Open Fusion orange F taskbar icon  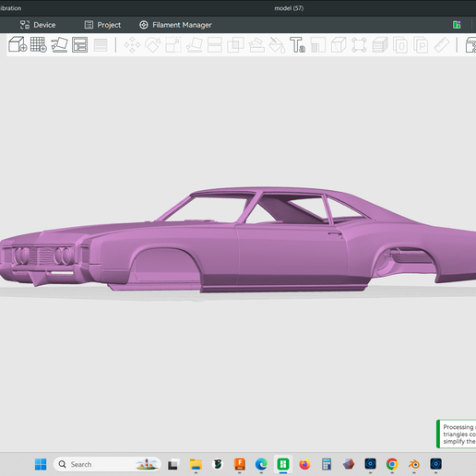(240, 464)
